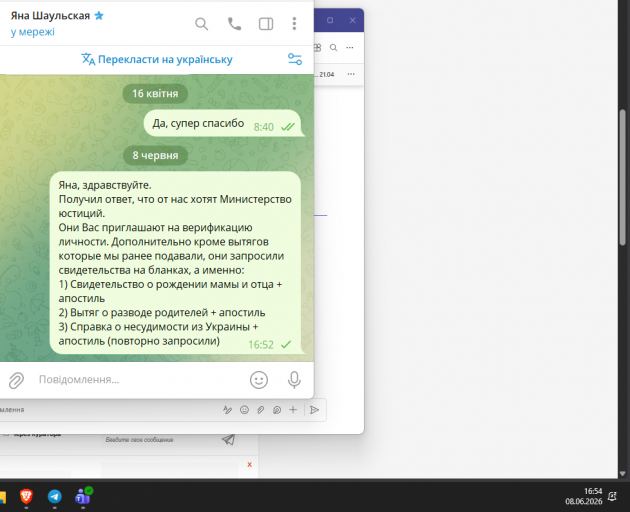630x512 pixels.
Task: Close the Teams window
Action: click(x=352, y=20)
